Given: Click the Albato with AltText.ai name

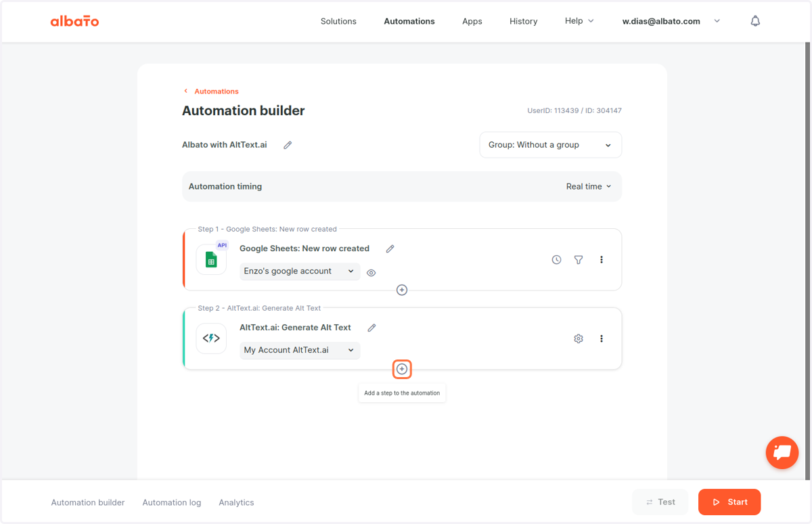Looking at the screenshot, I should click(x=225, y=145).
